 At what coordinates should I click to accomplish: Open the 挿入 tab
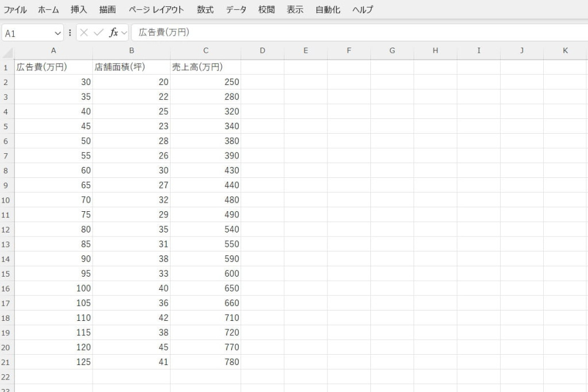(x=79, y=10)
